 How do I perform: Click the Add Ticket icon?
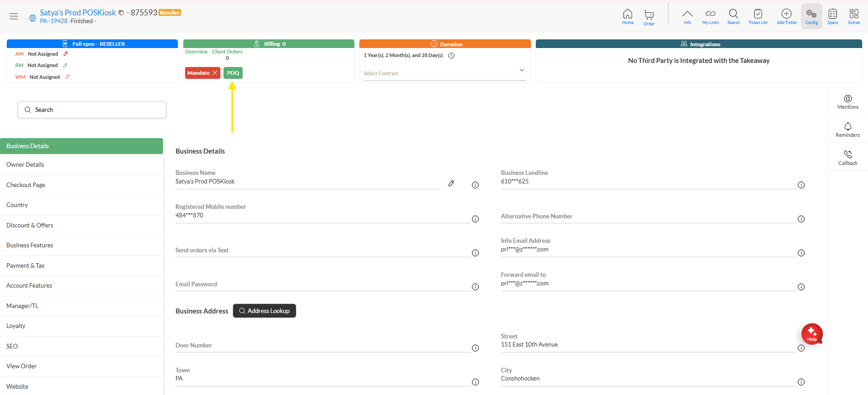pyautogui.click(x=786, y=16)
